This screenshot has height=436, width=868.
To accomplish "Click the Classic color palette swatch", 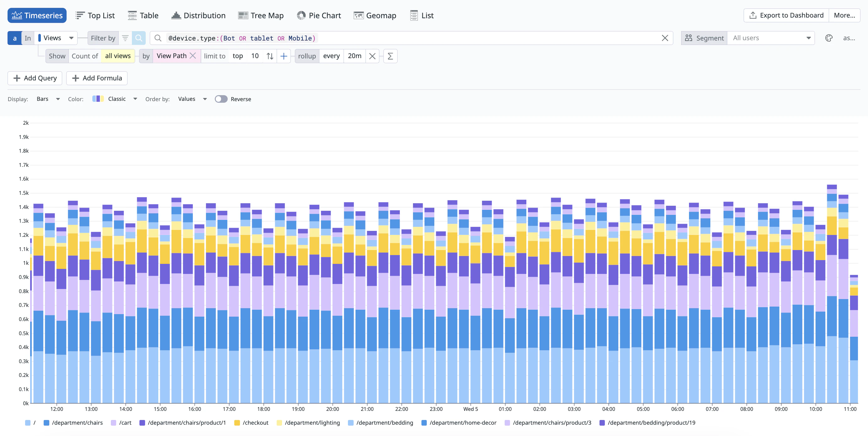I will pyautogui.click(x=98, y=99).
